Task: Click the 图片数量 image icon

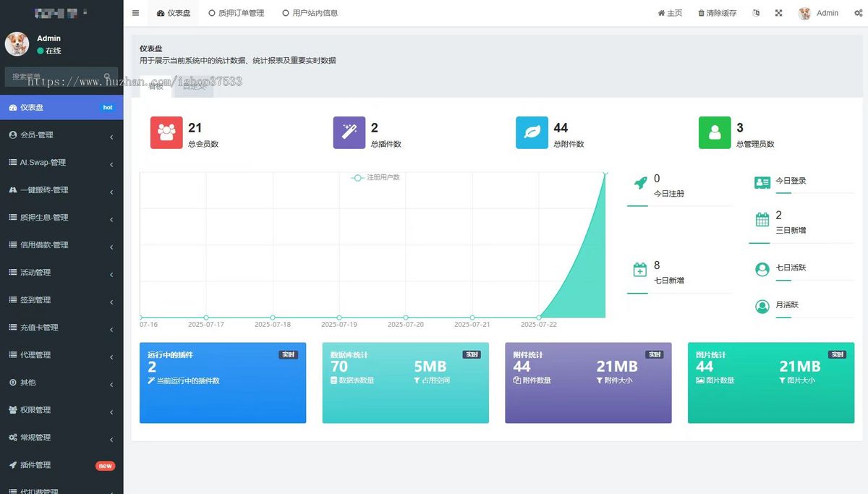Action: [x=699, y=380]
